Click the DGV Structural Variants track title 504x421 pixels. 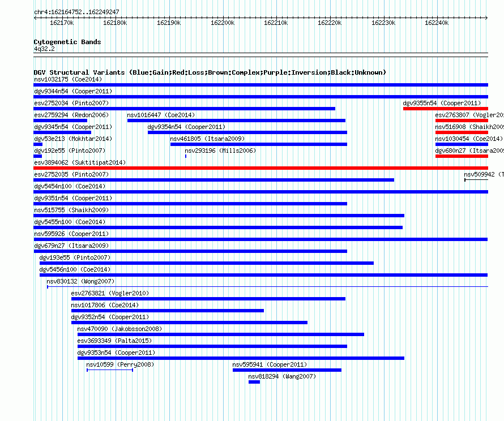[210, 72]
